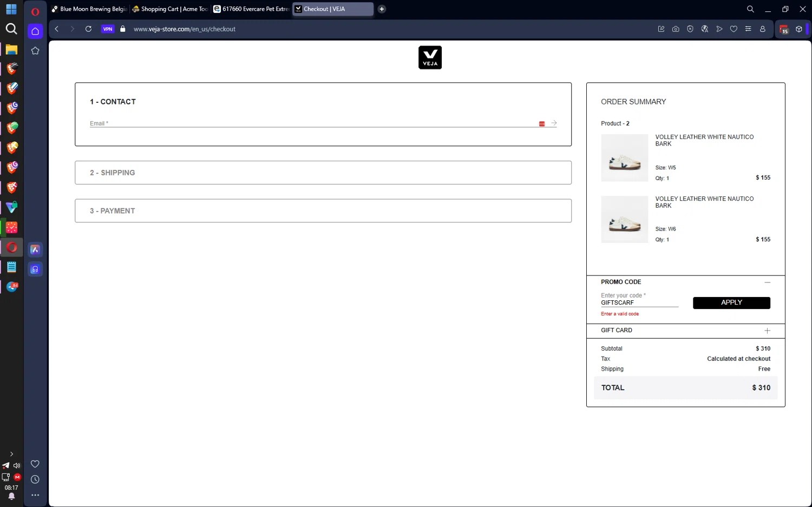Switch to Blue Moon Brewing tab
The width and height of the screenshot is (812, 507).
point(89,9)
